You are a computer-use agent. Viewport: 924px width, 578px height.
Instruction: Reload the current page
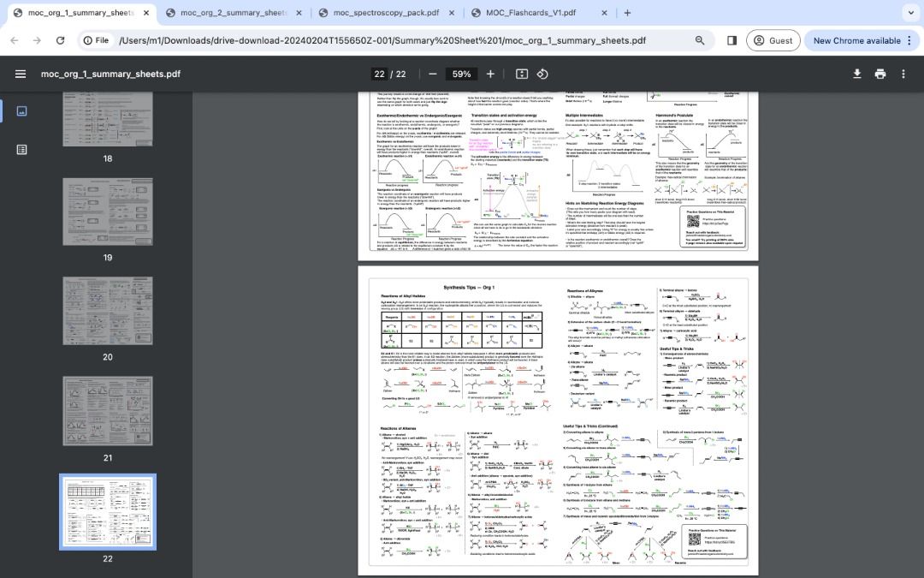tap(60, 40)
